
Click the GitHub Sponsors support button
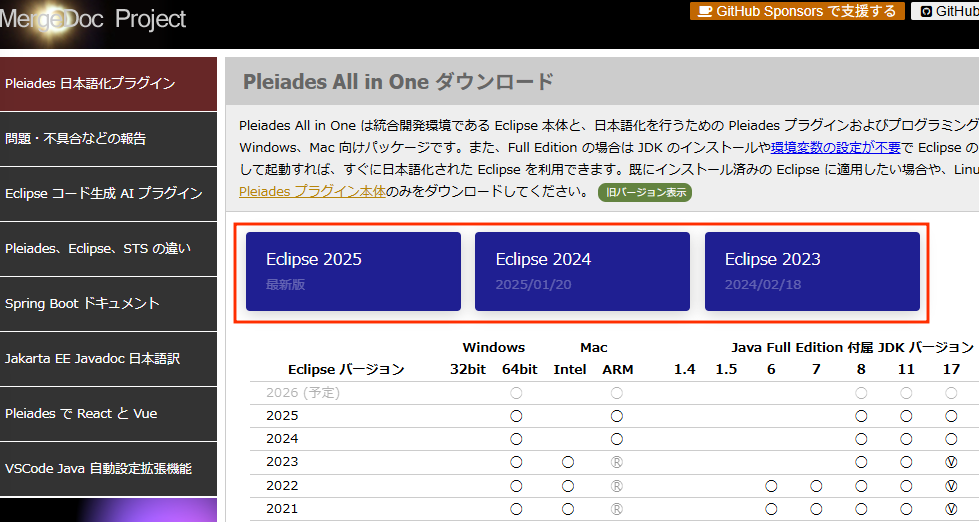pos(797,11)
